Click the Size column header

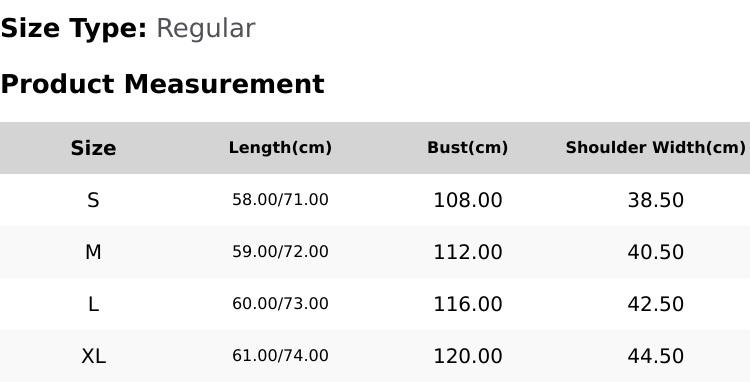point(93,148)
